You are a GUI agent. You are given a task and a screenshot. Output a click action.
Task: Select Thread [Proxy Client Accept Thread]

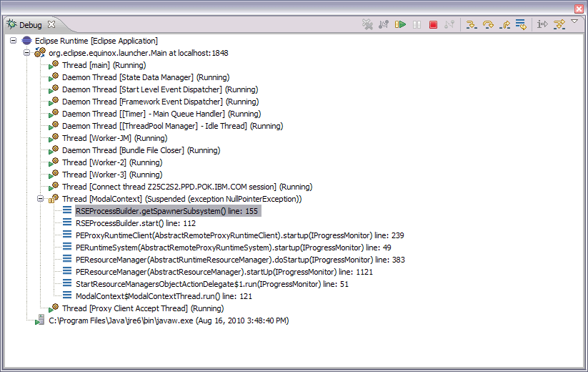(x=143, y=308)
